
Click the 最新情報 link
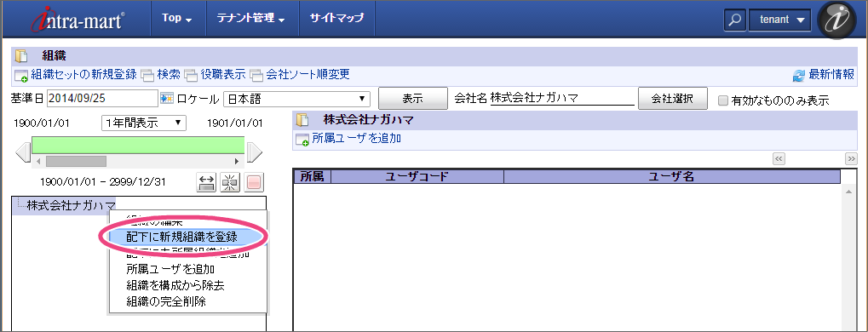pos(831,75)
